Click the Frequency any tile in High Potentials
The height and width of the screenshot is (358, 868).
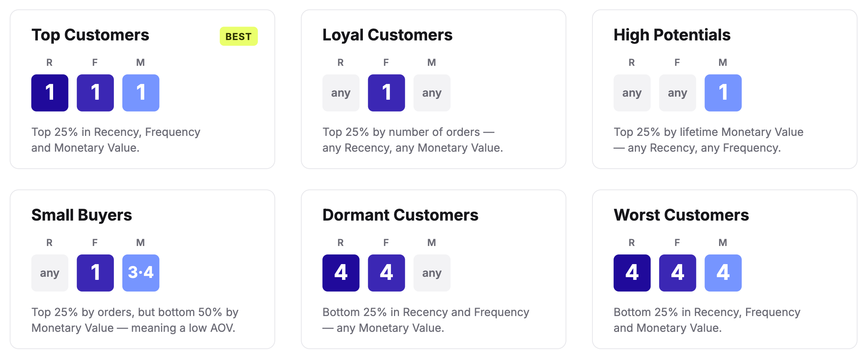pyautogui.click(x=678, y=93)
